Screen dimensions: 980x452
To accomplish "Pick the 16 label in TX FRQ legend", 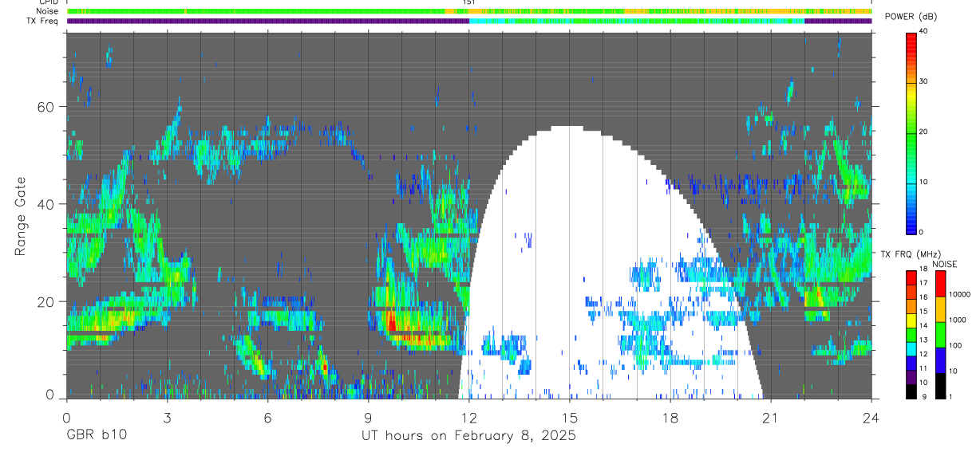I will pos(924,297).
